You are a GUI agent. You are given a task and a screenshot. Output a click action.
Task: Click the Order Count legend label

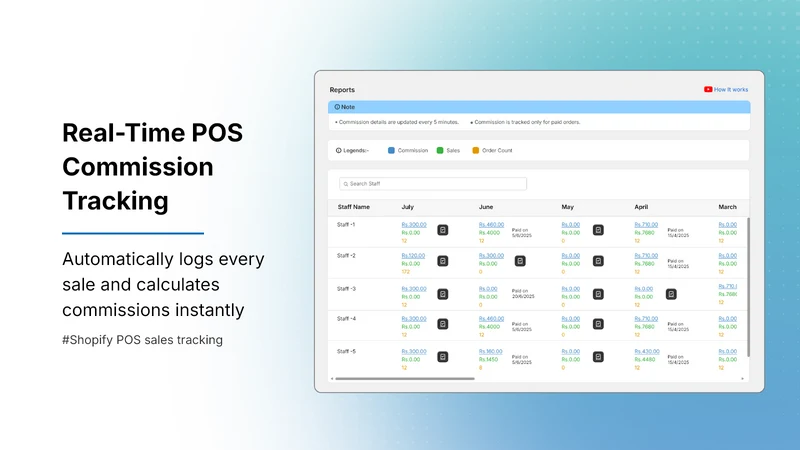click(x=497, y=151)
